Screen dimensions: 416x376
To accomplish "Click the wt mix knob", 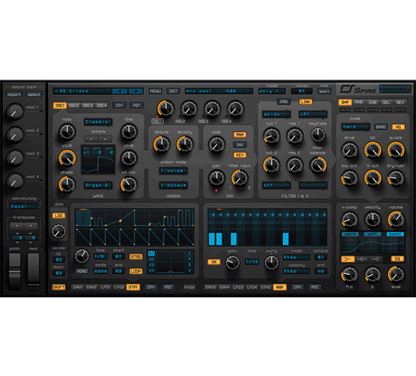I will pos(129,184).
